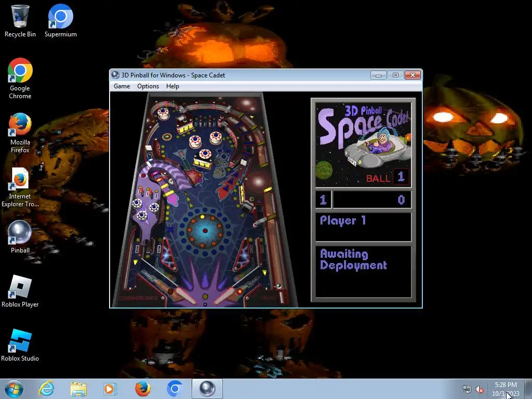Open the Recycle Bin desktop icon
The width and height of the screenshot is (532, 399).
tap(20, 21)
